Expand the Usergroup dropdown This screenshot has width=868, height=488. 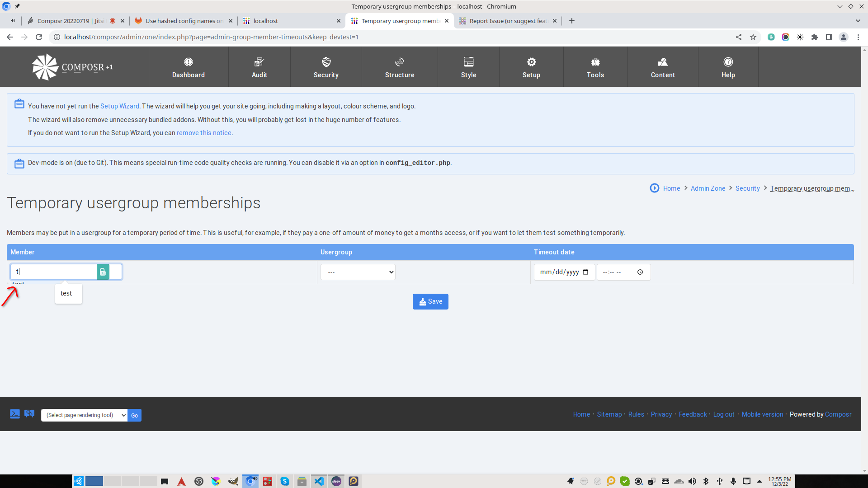(x=358, y=272)
